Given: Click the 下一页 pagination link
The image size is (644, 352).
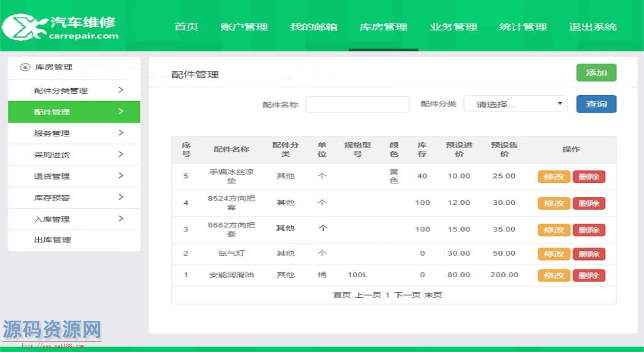Looking at the screenshot, I should coord(407,295).
